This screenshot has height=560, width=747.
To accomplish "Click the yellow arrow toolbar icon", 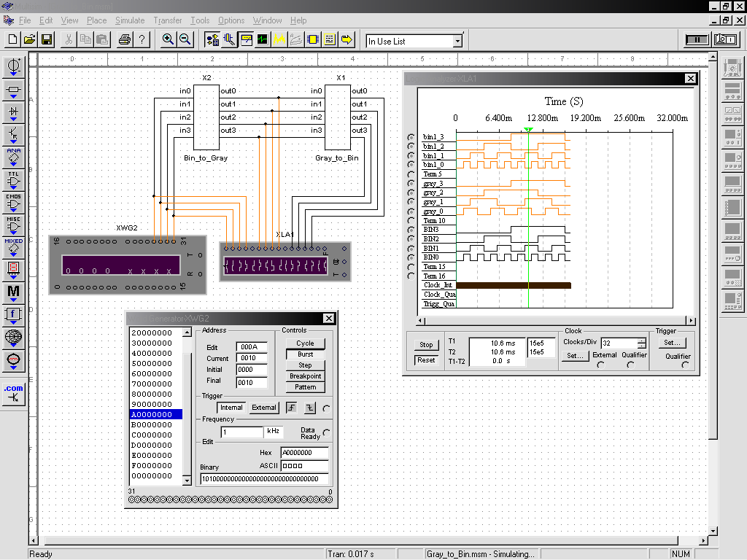I will [347, 39].
